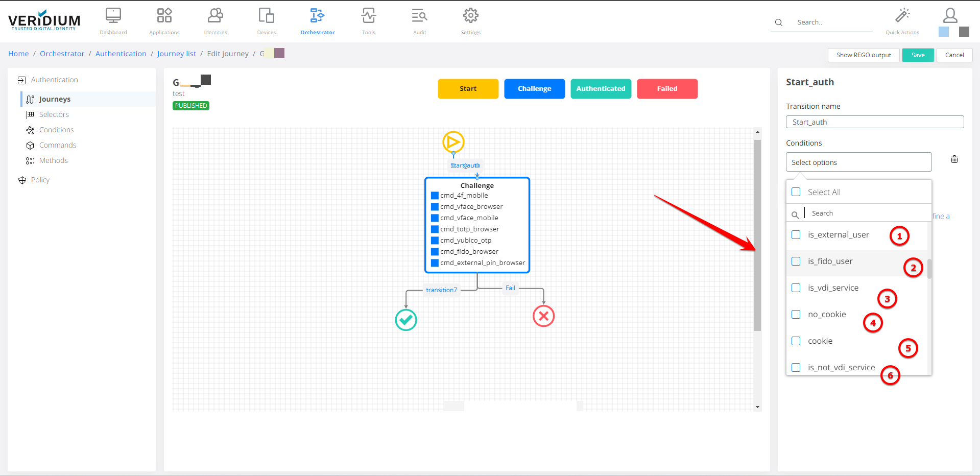
Task: Click the Transition name input field
Action: point(874,122)
